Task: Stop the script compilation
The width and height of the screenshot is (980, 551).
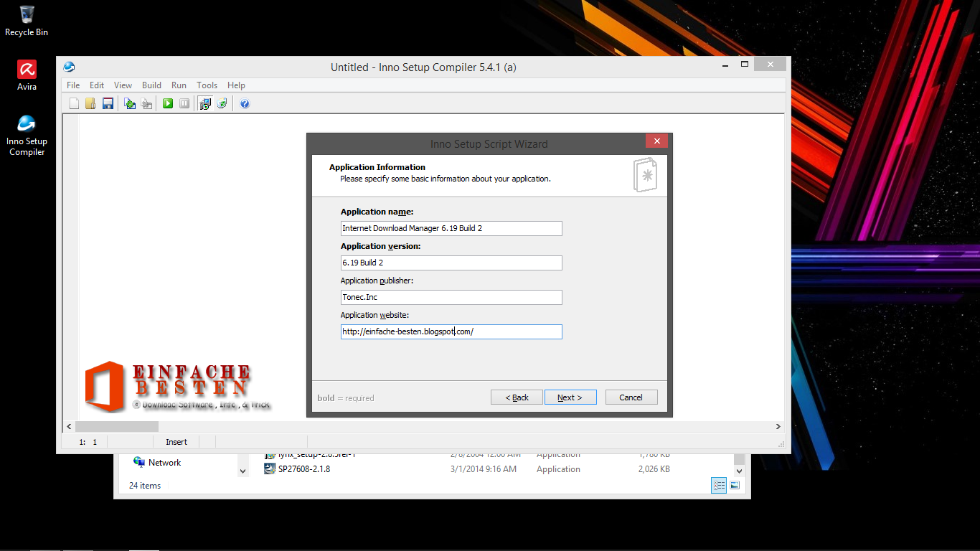Action: (x=146, y=103)
